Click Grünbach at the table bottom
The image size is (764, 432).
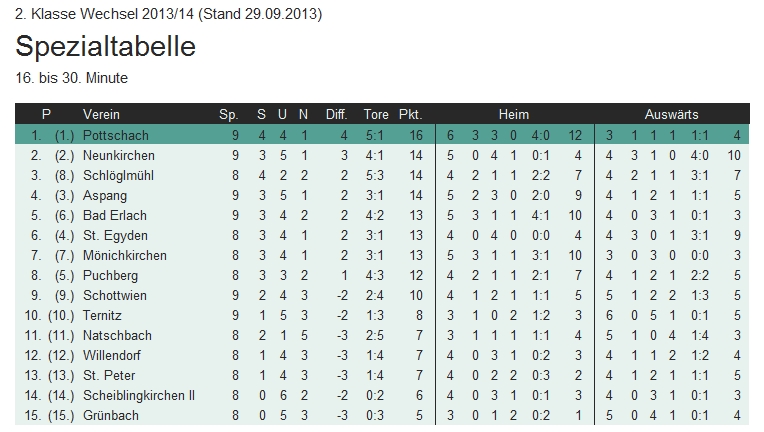click(110, 415)
